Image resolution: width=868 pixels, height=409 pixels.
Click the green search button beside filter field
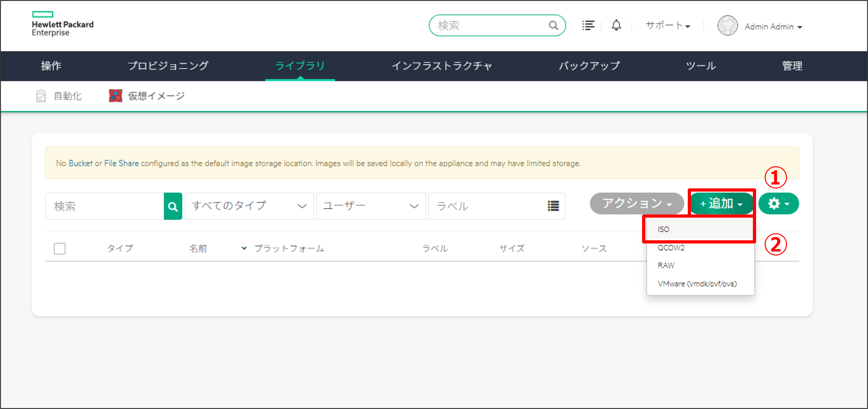click(173, 206)
